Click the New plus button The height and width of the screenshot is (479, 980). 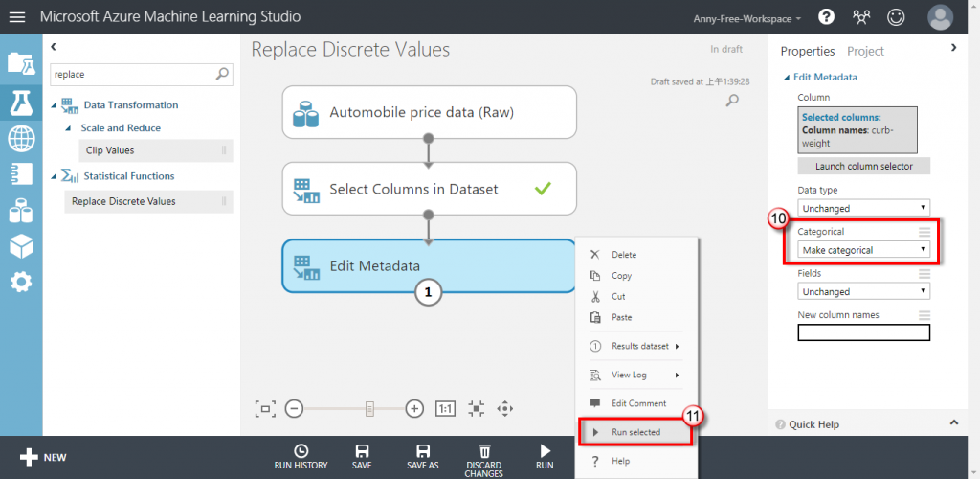coord(42,458)
